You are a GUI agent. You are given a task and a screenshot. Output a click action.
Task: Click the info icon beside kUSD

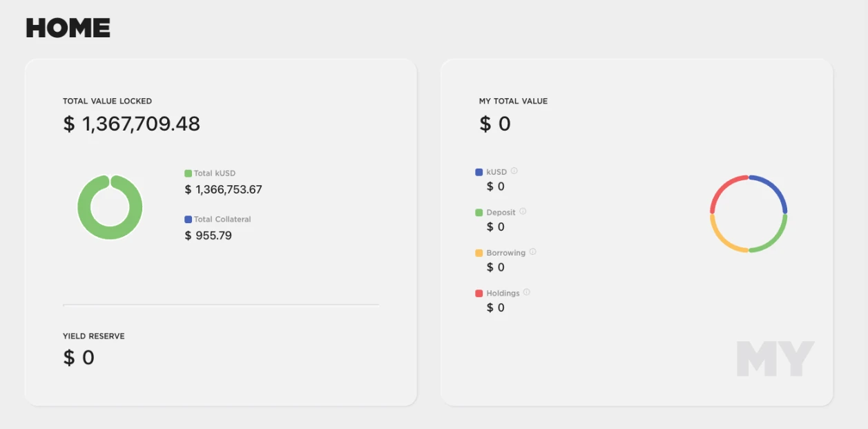514,171
